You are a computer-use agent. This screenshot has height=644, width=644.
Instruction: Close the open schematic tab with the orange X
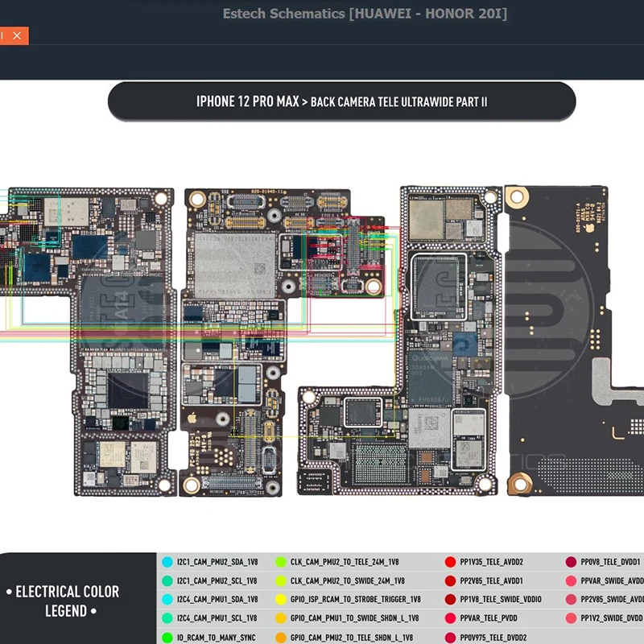pyautogui.click(x=17, y=35)
